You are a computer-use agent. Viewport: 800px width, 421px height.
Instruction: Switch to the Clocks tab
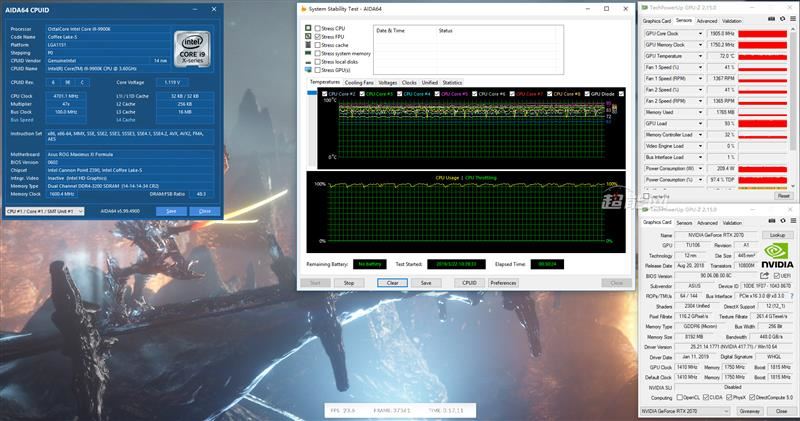tap(409, 82)
